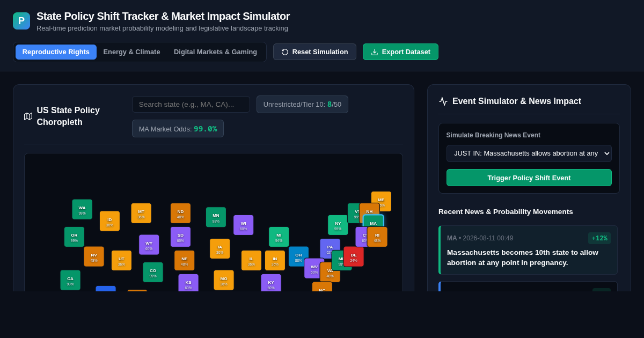Select the NY state tile
The height and width of the screenshot is (338, 644).
[x=338, y=225]
